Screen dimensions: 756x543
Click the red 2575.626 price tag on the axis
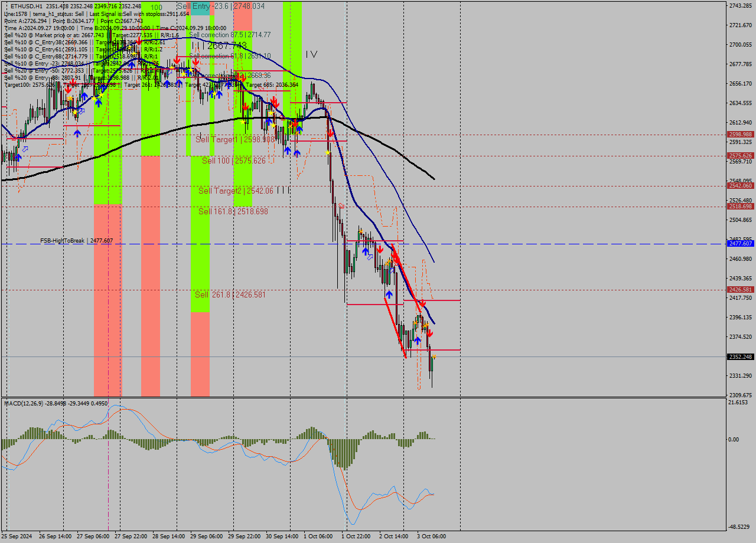point(740,156)
